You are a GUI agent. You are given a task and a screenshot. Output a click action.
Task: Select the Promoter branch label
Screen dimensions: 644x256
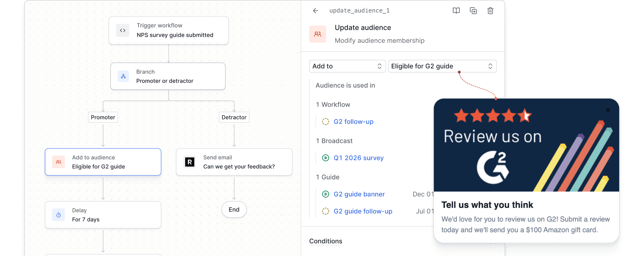(x=103, y=117)
